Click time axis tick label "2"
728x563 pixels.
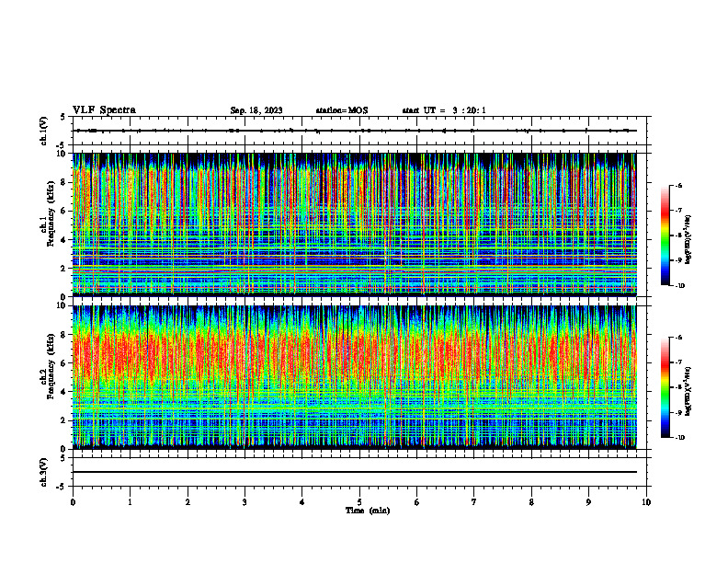tap(188, 502)
